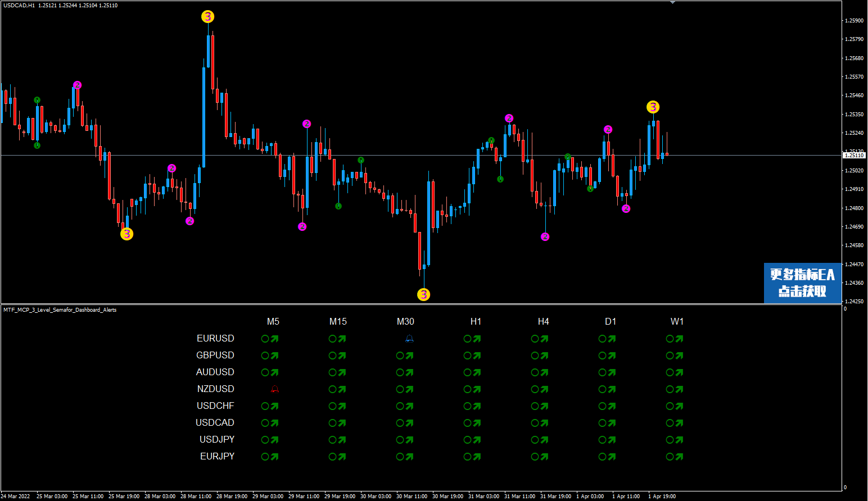Click the USDCHF M5 up-arrow signal icon
This screenshot has width=868, height=501.
click(270, 406)
